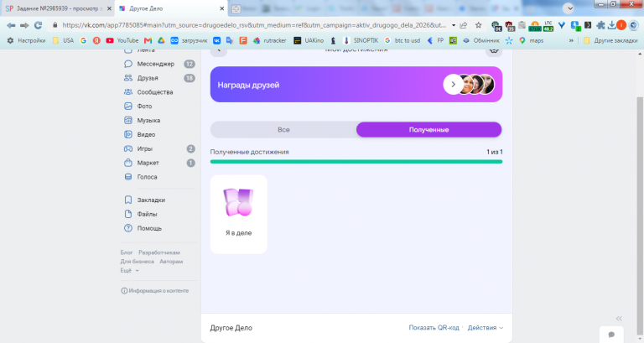Close the Задание №2985939 tab
Image resolution: width=644 pixels, height=343 pixels.
pyautogui.click(x=109, y=8)
